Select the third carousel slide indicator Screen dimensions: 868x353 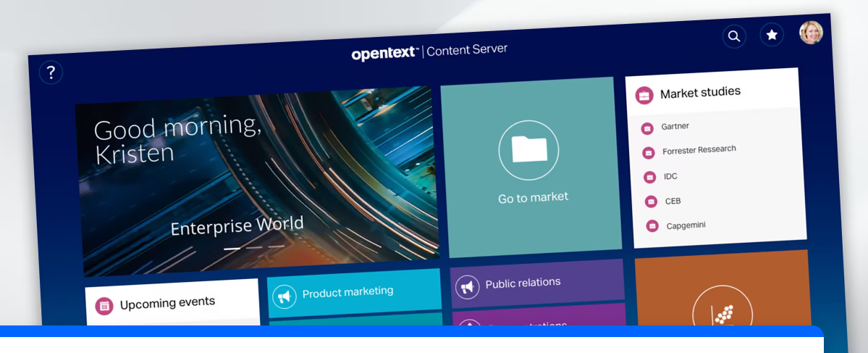pos(277,246)
